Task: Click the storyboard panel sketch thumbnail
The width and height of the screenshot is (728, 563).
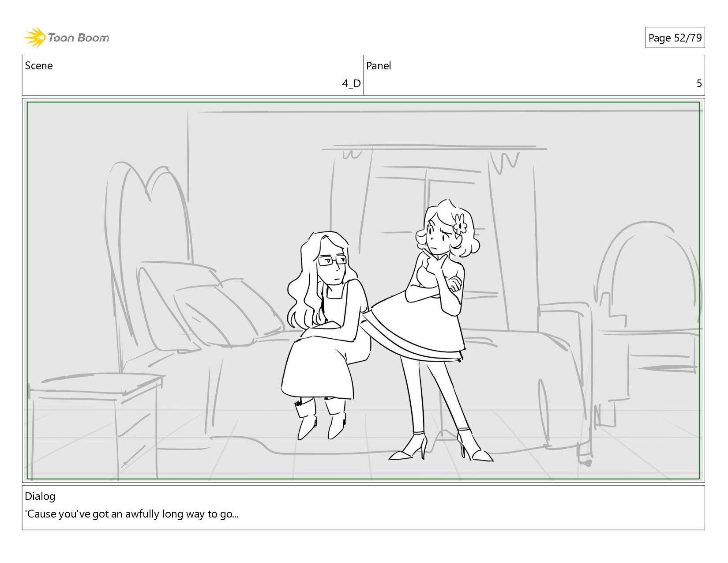Action: pos(363,291)
